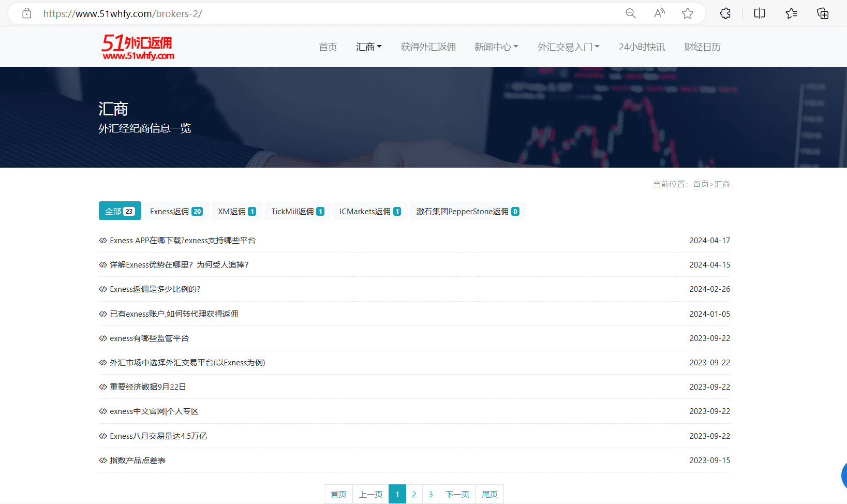
Task: Expand the 汇商 dropdown menu
Action: pyautogui.click(x=369, y=47)
